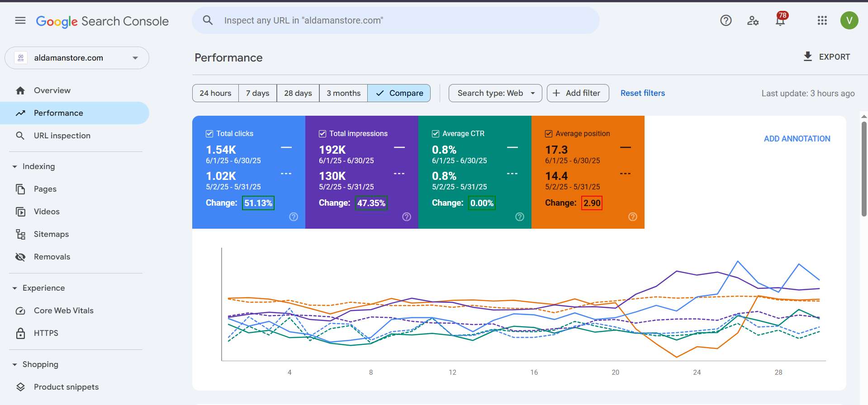Image resolution: width=868 pixels, height=405 pixels.
Task: Open the hamburger main menu
Action: [x=20, y=20]
